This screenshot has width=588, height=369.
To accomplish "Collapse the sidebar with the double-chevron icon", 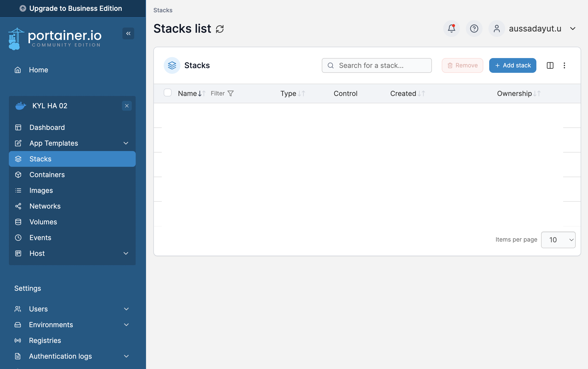I will pyautogui.click(x=128, y=33).
